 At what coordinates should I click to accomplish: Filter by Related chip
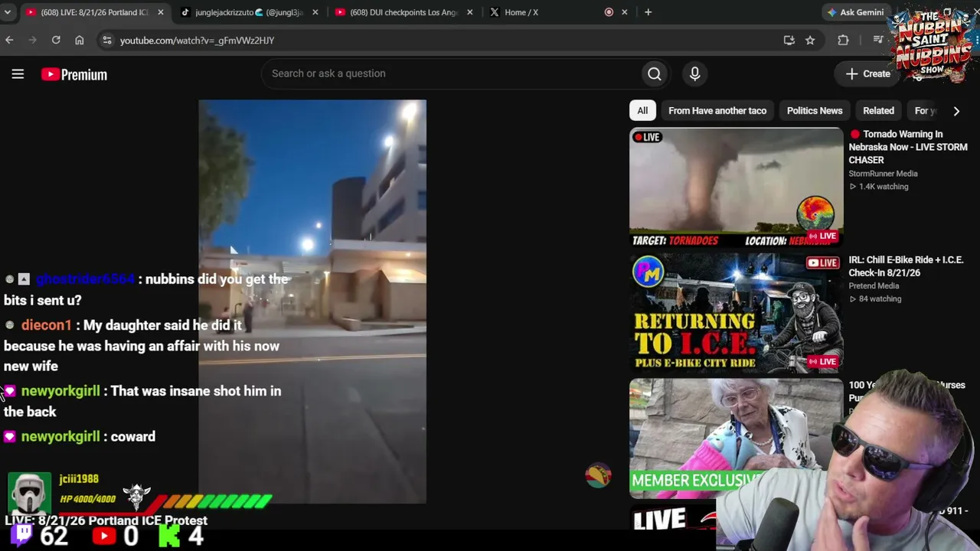point(878,111)
